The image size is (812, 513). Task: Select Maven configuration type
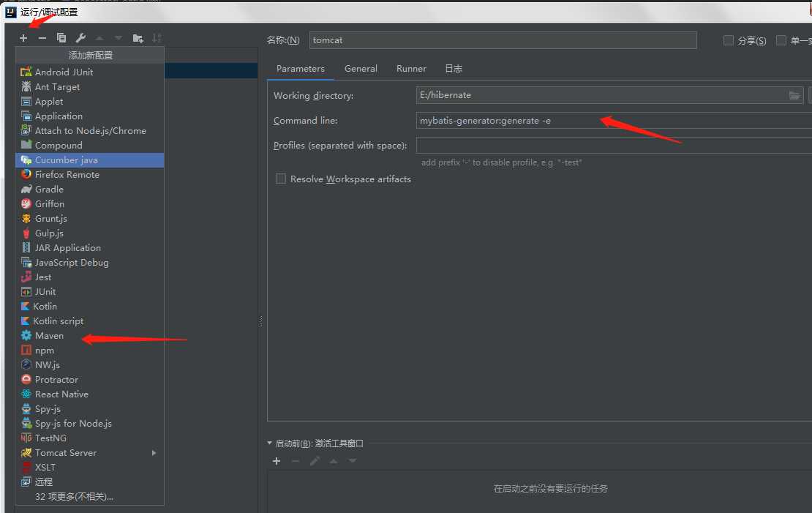(89, 336)
